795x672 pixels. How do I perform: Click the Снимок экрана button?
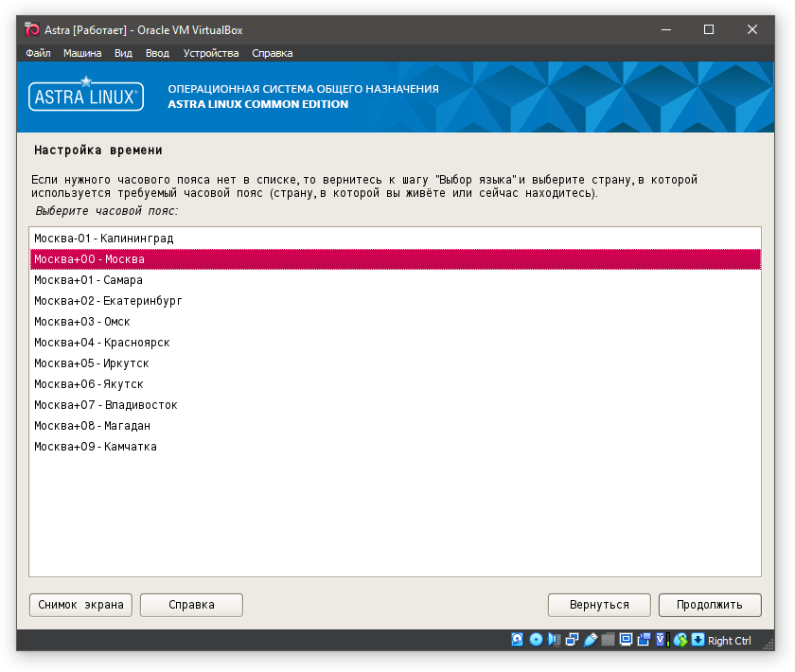pos(80,605)
